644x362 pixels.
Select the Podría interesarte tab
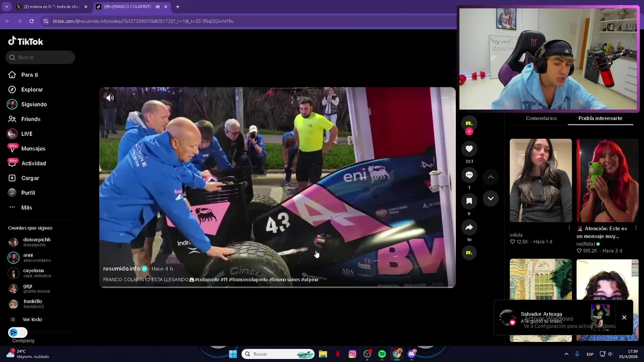[x=600, y=118]
